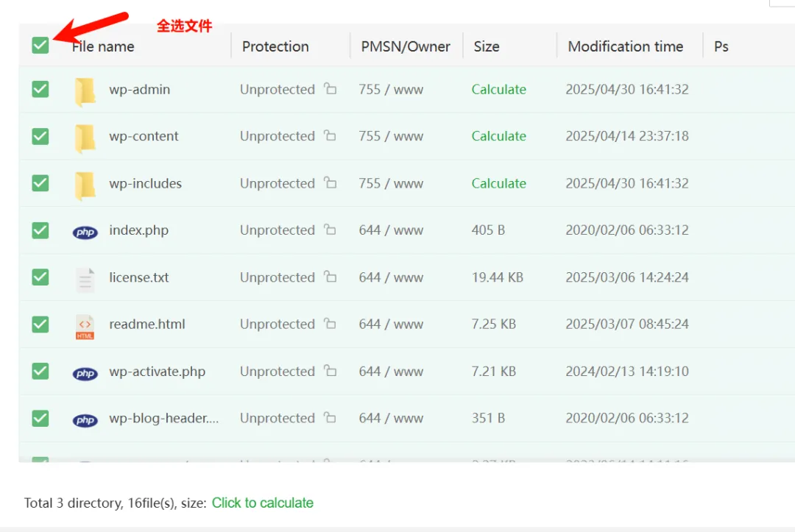This screenshot has height=532, width=795.
Task: Click the license.txt text file icon
Action: pyautogui.click(x=85, y=280)
